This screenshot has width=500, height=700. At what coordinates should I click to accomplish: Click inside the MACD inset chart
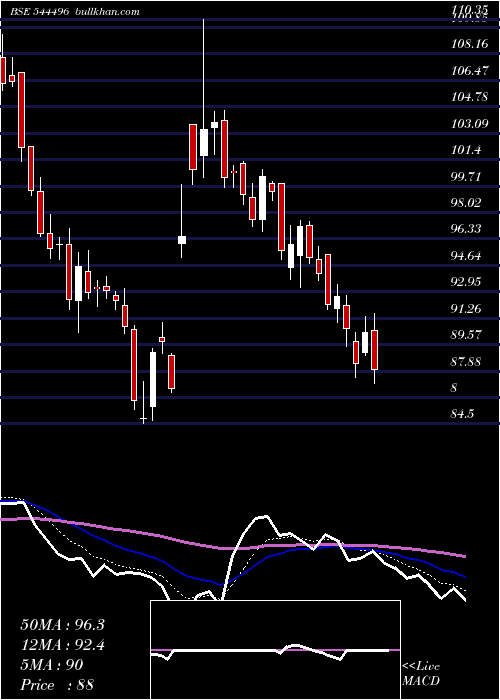click(x=275, y=650)
